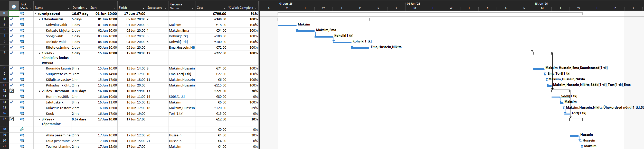Click the completed checkmark for Kohviku valik
This screenshot has width=644, height=149.
[x=12, y=25]
